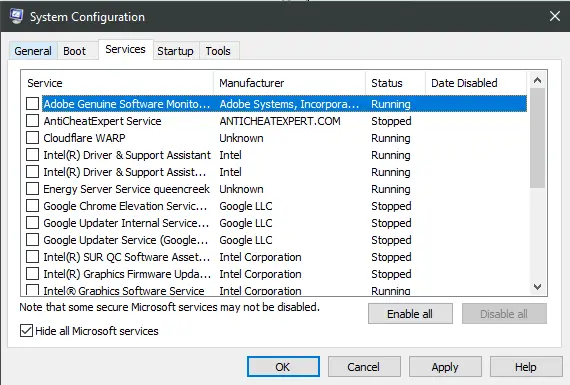Screen dimensions: 570x385
Task: Click the Disable all button
Action: point(504,314)
